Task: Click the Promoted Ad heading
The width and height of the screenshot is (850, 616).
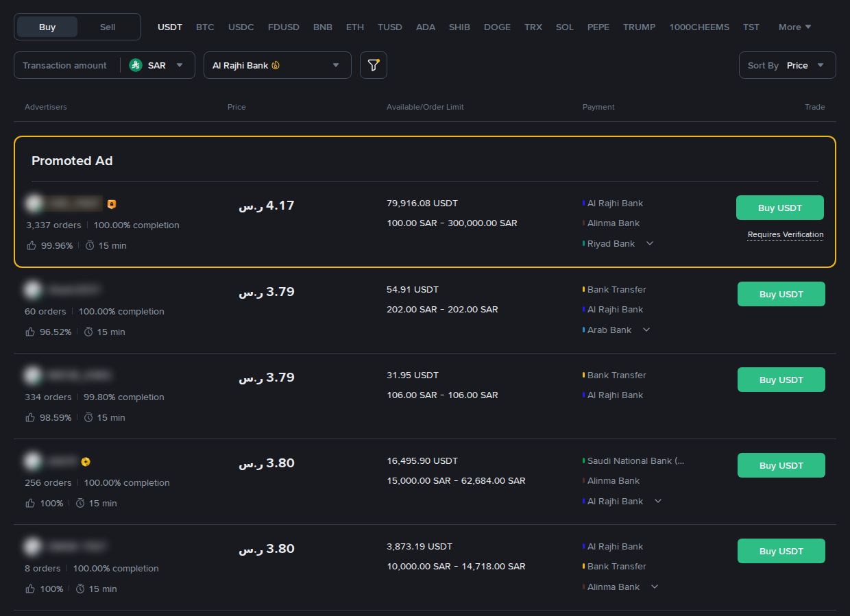Action: (72, 161)
